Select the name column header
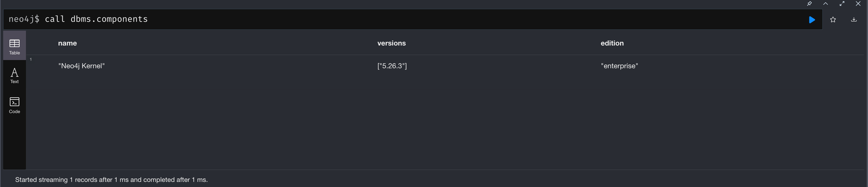 click(x=67, y=43)
